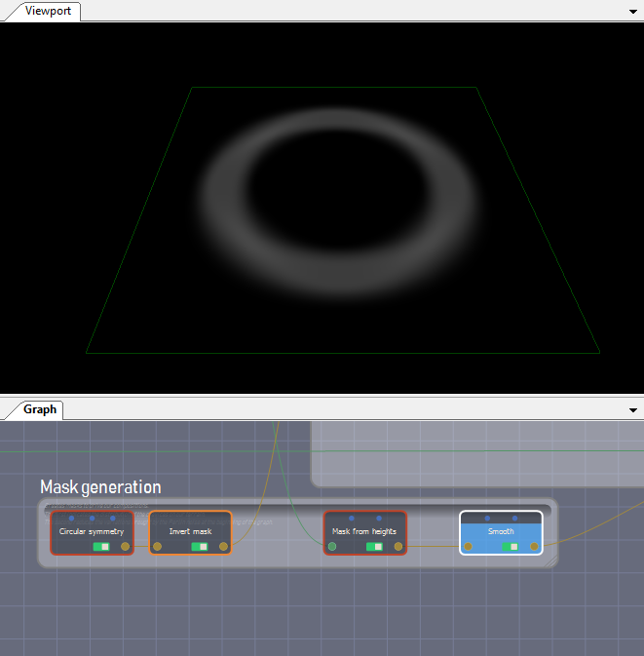Click output port of Smooth node
Viewport: 644px width, 656px height.
(534, 547)
